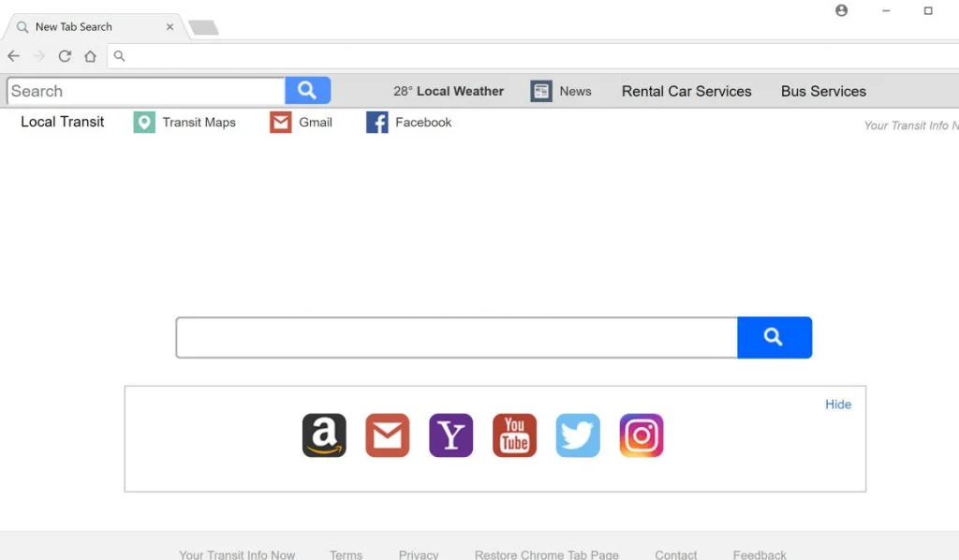The height and width of the screenshot is (560, 959).
Task: Maximize the browser window
Action: [x=928, y=10]
